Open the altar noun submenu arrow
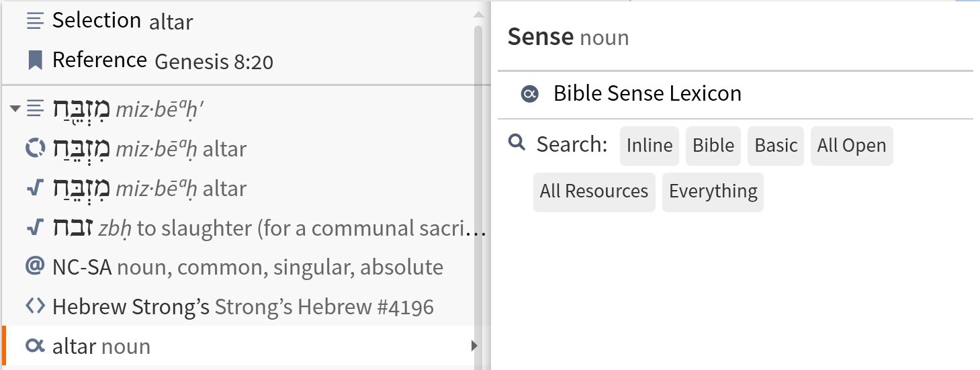The image size is (980, 370). (474, 346)
